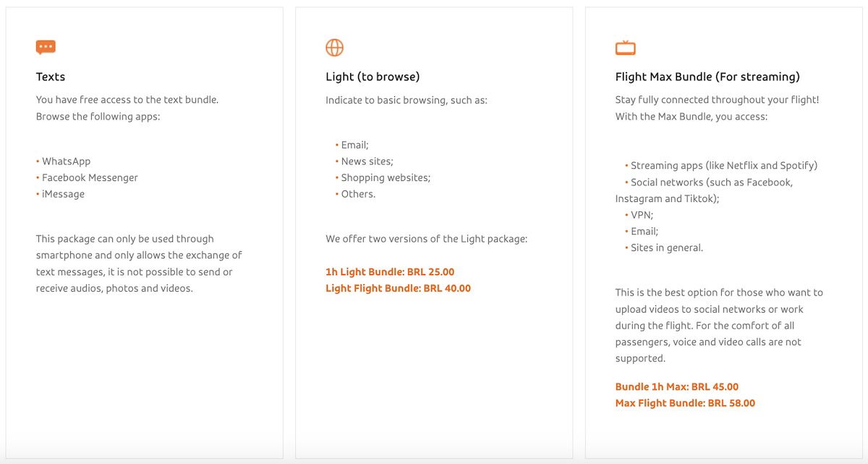This screenshot has width=868, height=464.
Task: Click the WhatsApp list item
Action: (64, 161)
